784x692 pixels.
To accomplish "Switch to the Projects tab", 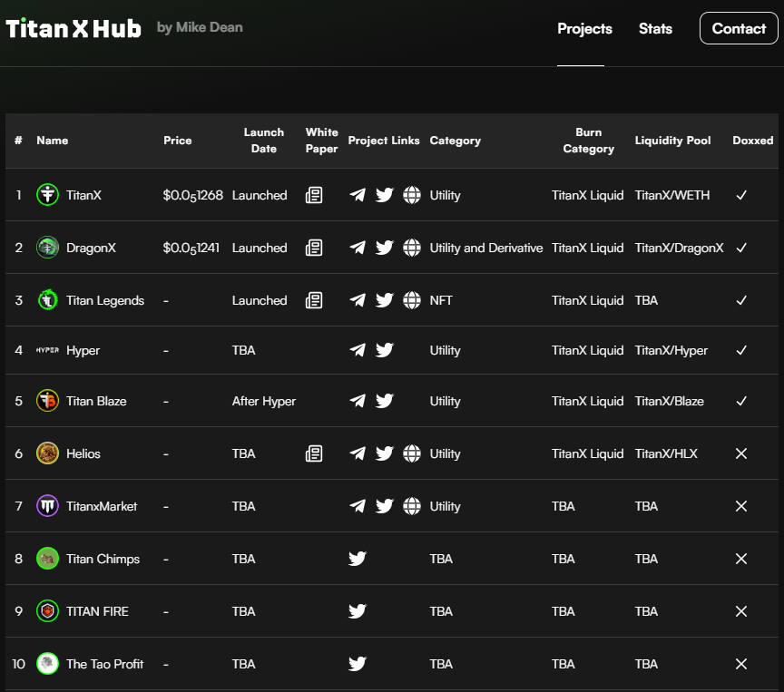I will tap(584, 29).
